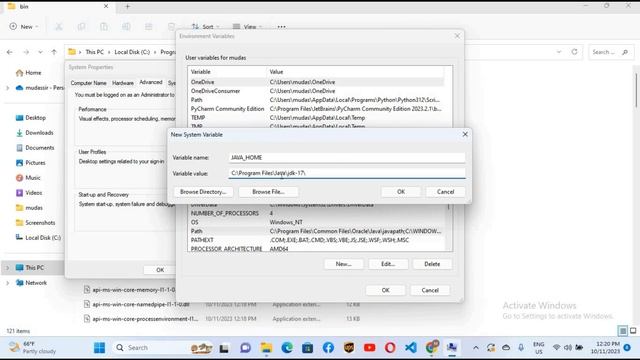
Task: Open the Windows Start menu
Action: pos(99,348)
